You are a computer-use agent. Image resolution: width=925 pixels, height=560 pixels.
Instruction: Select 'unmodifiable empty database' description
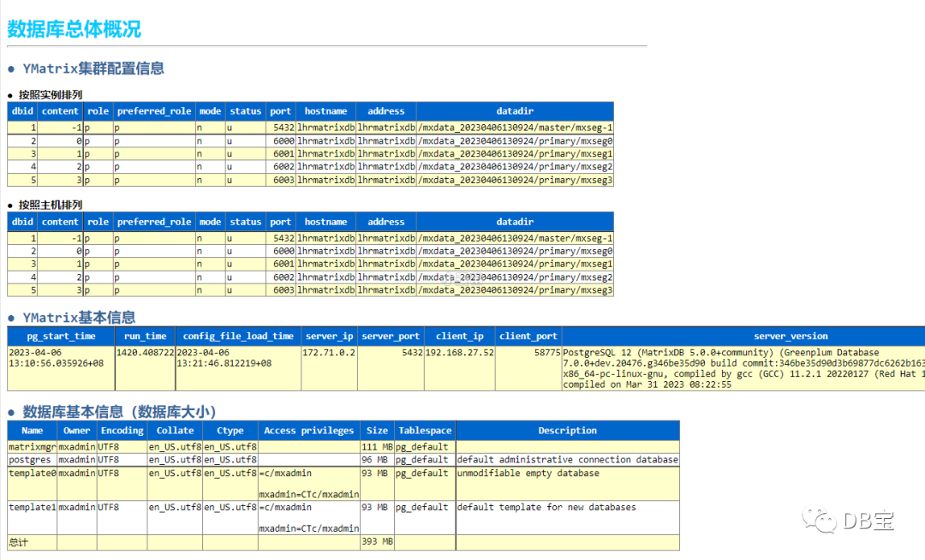coord(528,473)
